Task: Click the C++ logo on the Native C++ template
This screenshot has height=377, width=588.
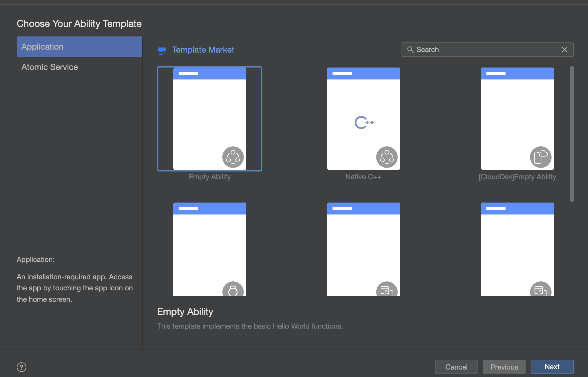Action: click(364, 122)
